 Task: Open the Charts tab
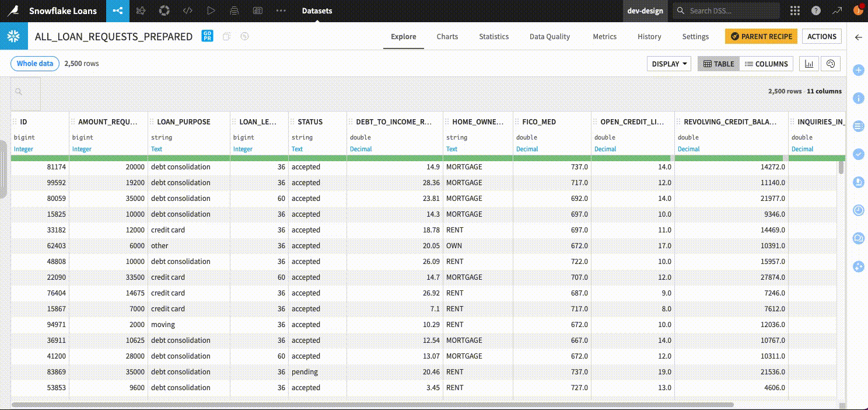[447, 36]
